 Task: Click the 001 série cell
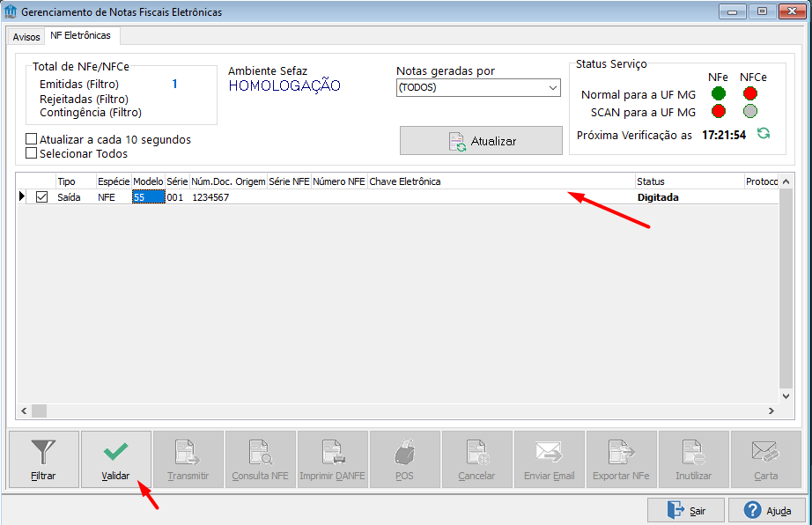click(x=178, y=196)
